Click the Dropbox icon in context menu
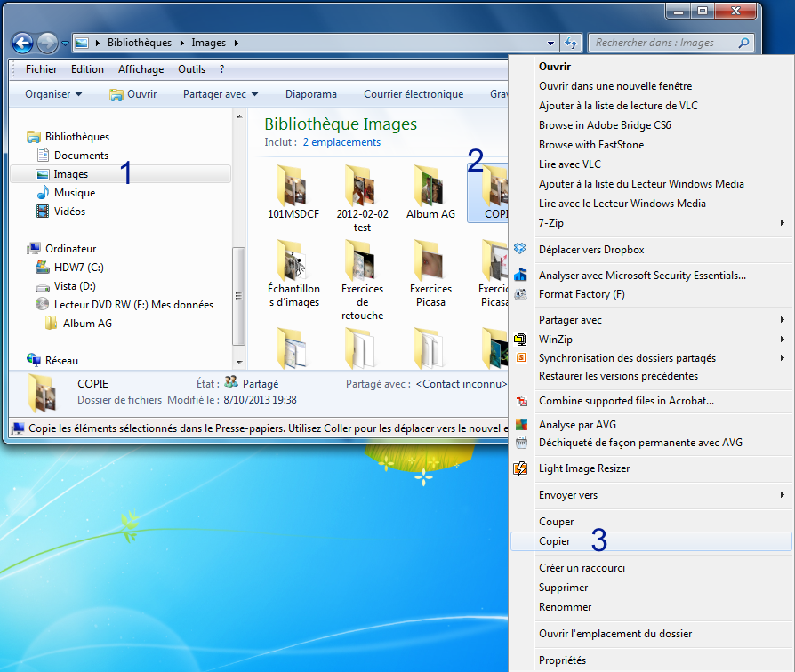Screen dimensions: 795x672 click(x=520, y=249)
